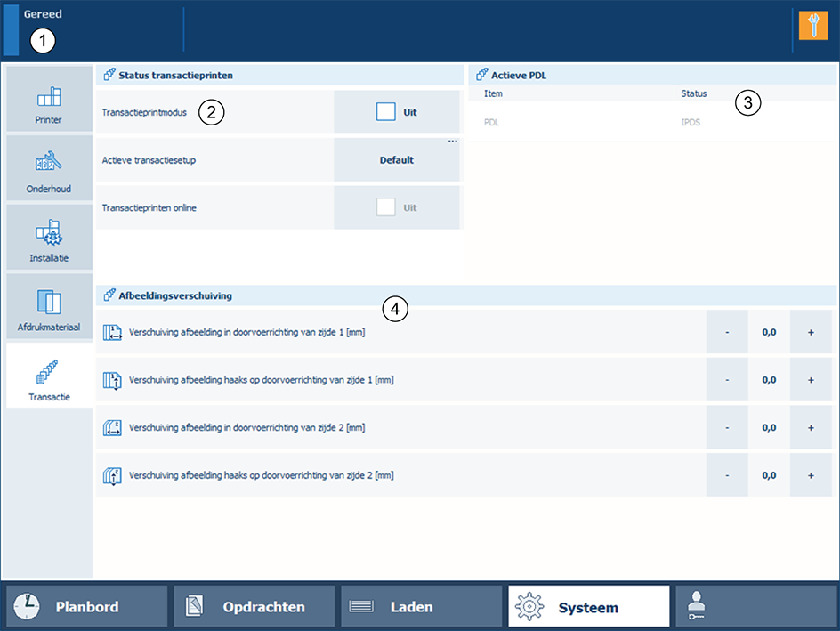
Task: Toggle the Transactieprintmodus checkbox
Action: point(385,112)
